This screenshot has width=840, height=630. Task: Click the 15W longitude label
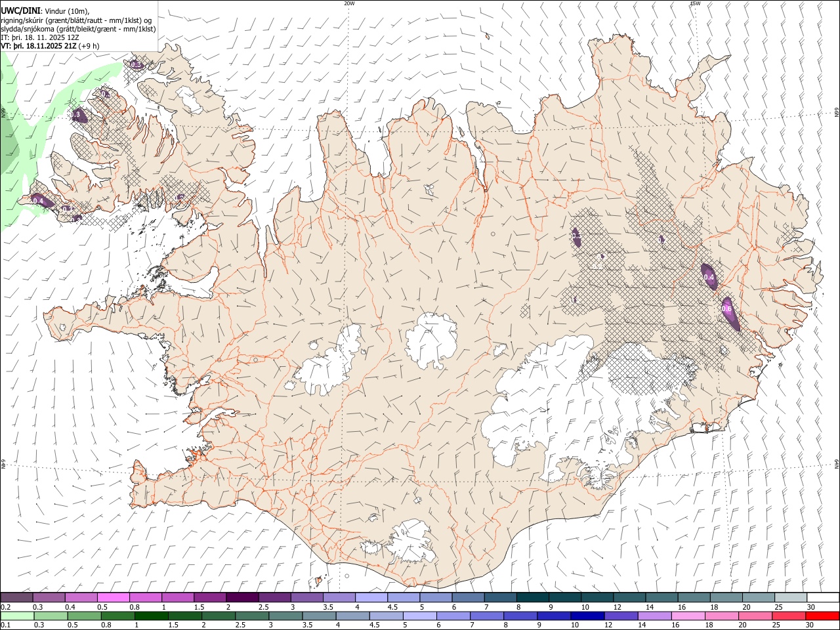coord(695,3)
